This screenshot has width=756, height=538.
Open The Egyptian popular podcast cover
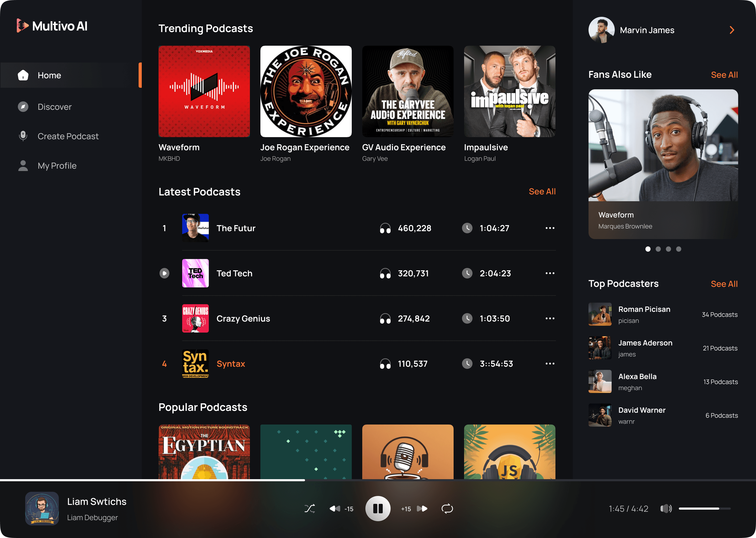tap(204, 452)
